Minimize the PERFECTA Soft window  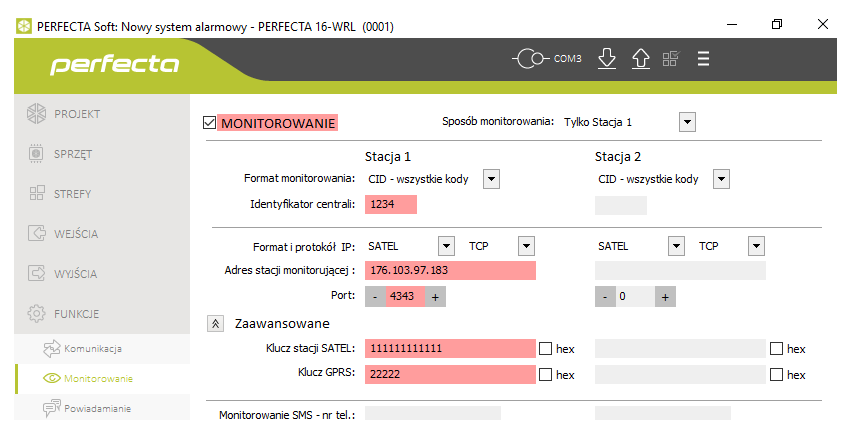coord(732,25)
